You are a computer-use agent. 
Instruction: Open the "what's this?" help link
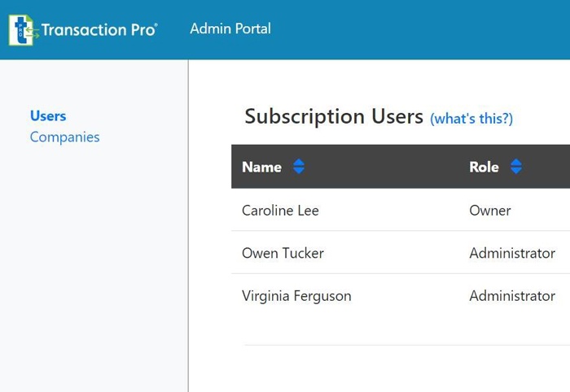tap(471, 119)
